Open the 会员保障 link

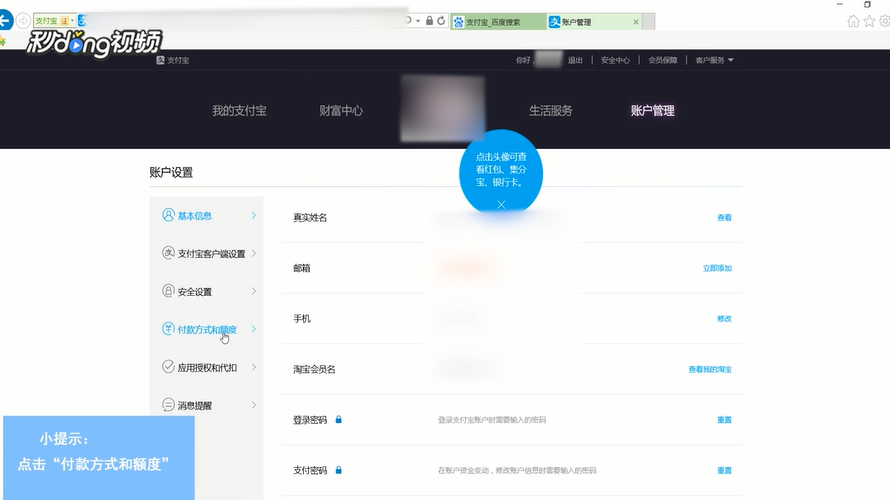coord(663,60)
